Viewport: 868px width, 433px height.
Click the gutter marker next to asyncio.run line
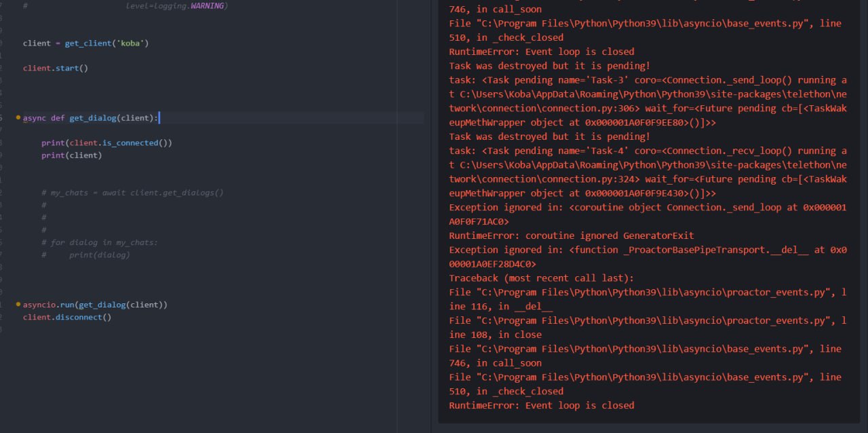click(18, 305)
